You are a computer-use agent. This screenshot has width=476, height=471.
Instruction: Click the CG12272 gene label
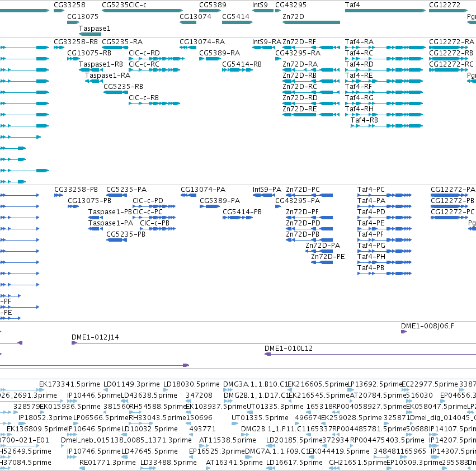pos(445,5)
